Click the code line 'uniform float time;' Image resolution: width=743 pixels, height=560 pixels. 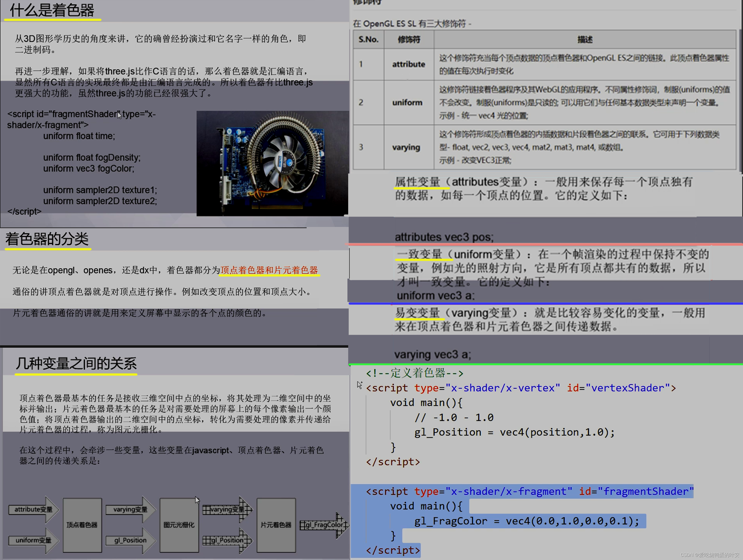[79, 136]
